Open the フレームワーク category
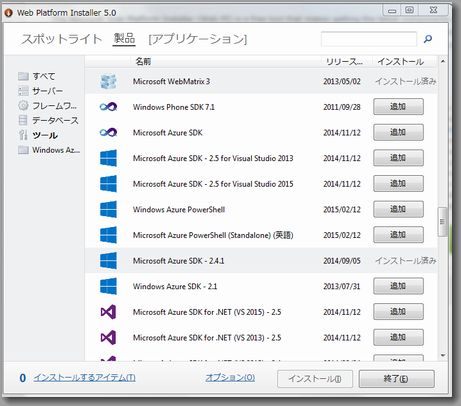This screenshot has width=461, height=406. (x=47, y=106)
